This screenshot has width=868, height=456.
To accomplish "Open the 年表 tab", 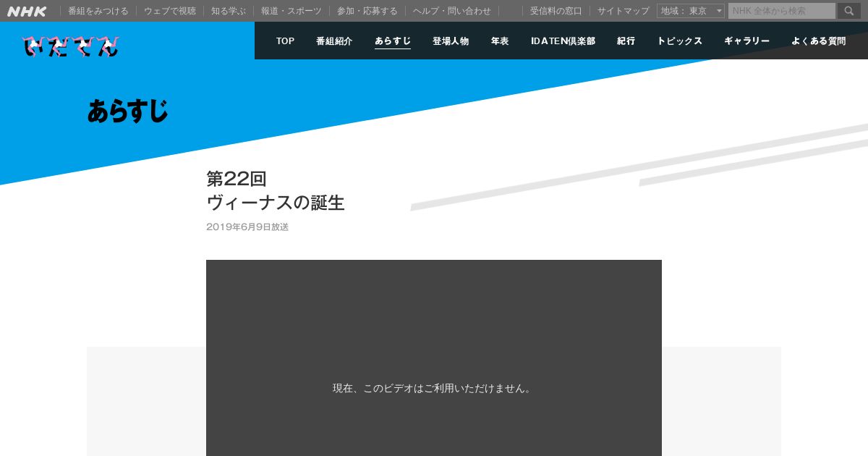I will click(x=500, y=41).
